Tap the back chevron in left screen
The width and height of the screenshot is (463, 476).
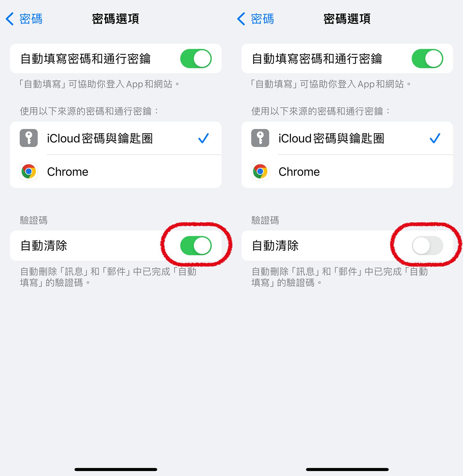tap(10, 19)
